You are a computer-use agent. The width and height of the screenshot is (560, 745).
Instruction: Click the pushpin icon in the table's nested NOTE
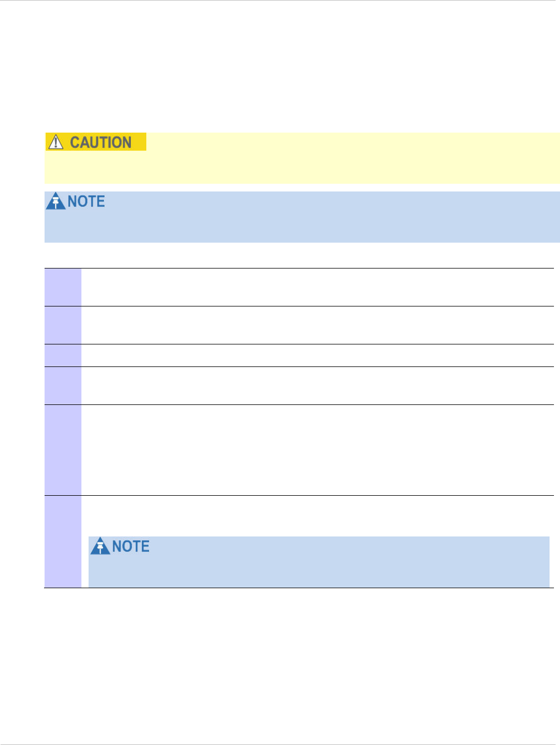click(100, 546)
